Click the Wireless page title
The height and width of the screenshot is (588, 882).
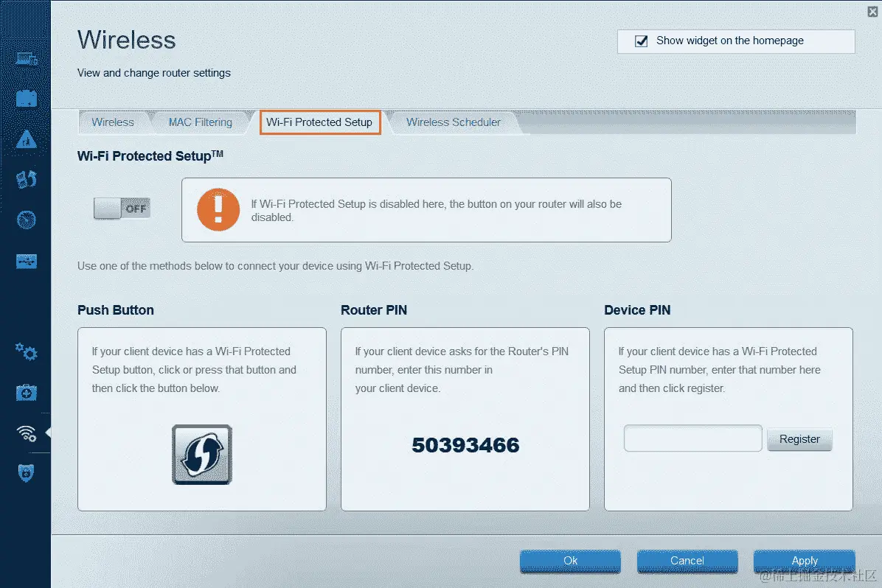pyautogui.click(x=127, y=40)
